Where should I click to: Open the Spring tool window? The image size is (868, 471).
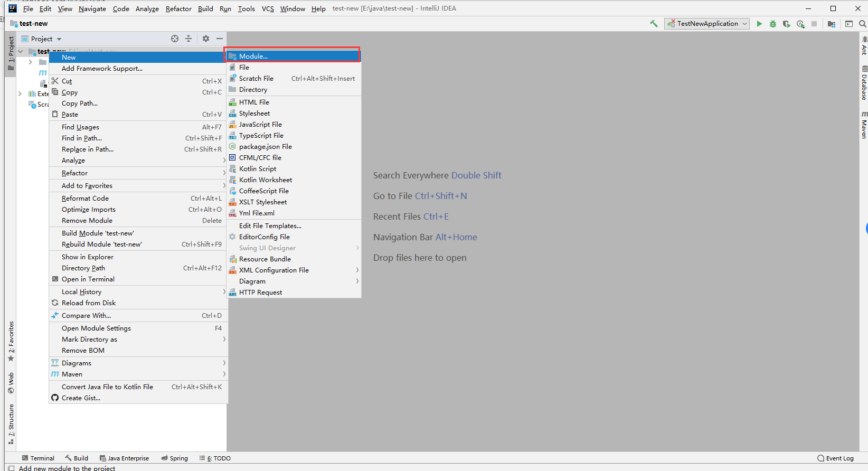click(175, 458)
